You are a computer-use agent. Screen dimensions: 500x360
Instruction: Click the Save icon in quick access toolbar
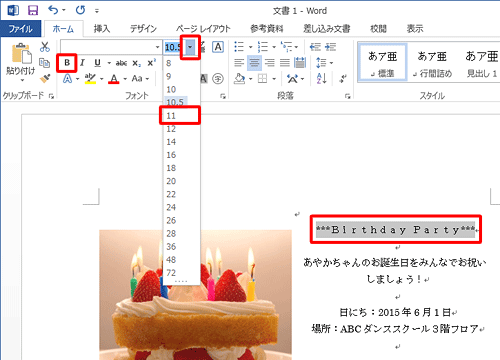tap(33, 10)
